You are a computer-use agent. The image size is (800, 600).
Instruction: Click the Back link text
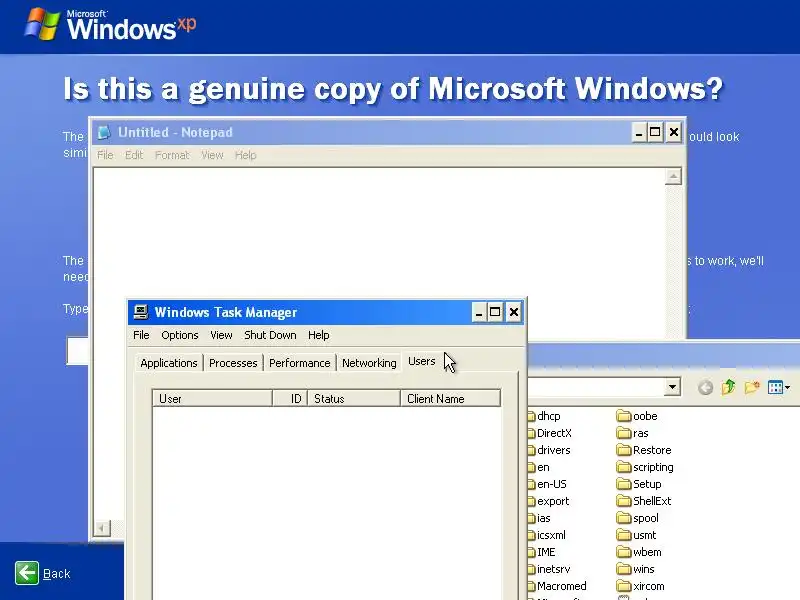coord(56,573)
